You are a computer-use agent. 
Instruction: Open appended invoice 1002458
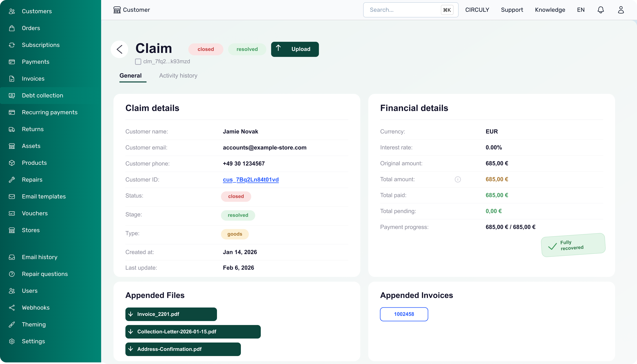coord(404,314)
